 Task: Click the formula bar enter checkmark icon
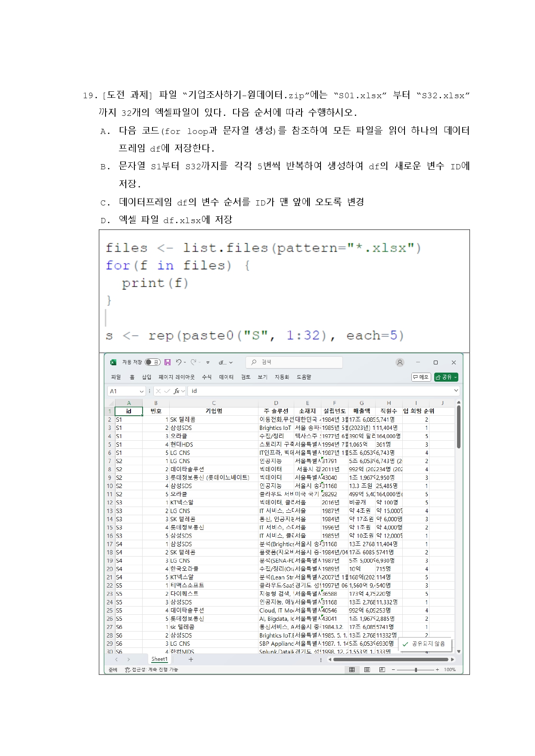pos(167,391)
